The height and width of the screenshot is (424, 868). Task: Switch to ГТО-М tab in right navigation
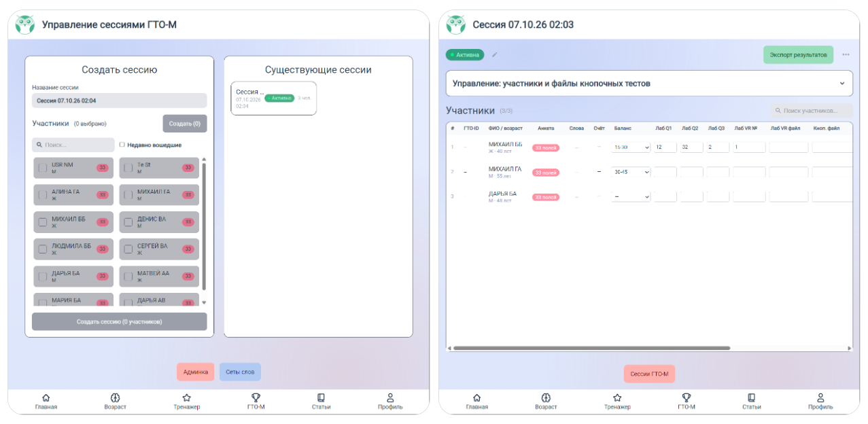(x=686, y=402)
